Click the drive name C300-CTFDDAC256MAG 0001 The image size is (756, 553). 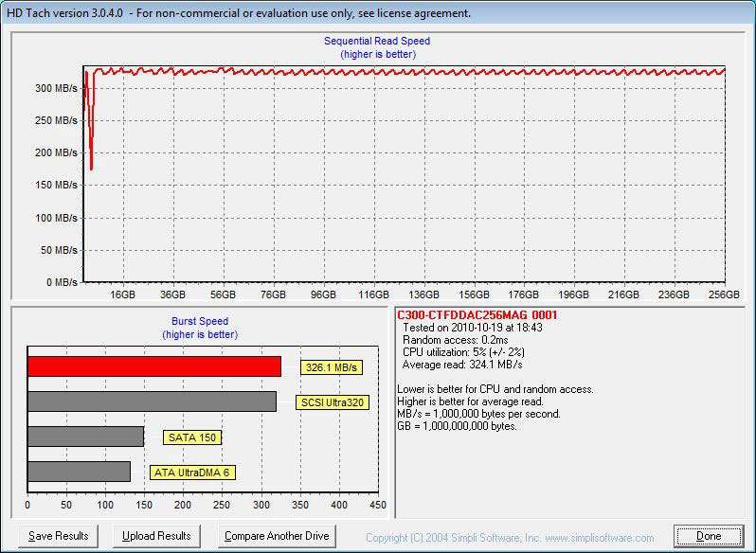point(477,315)
